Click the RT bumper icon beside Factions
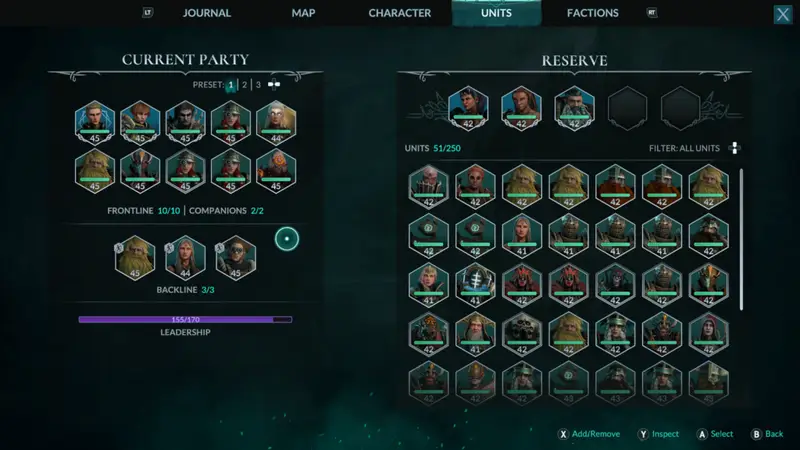 652,13
